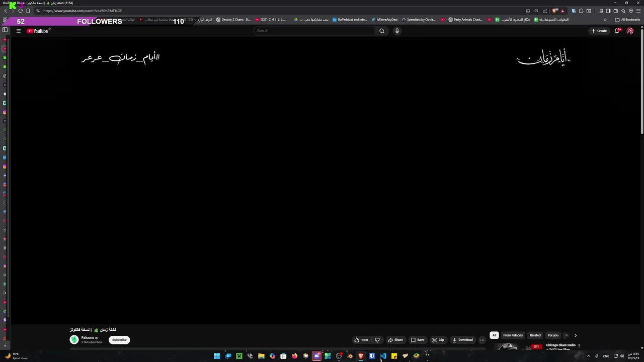Image resolution: width=644 pixels, height=362 pixels.
Task: Share this video
Action: pos(395,340)
